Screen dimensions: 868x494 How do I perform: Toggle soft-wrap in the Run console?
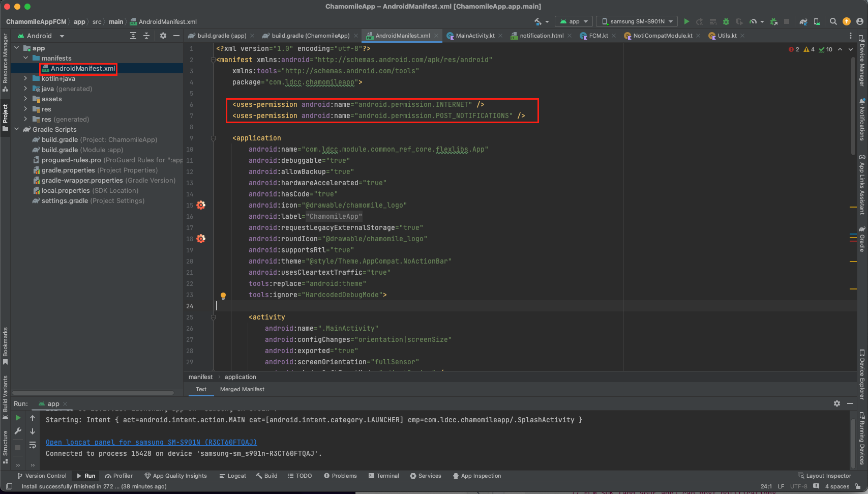(33, 445)
